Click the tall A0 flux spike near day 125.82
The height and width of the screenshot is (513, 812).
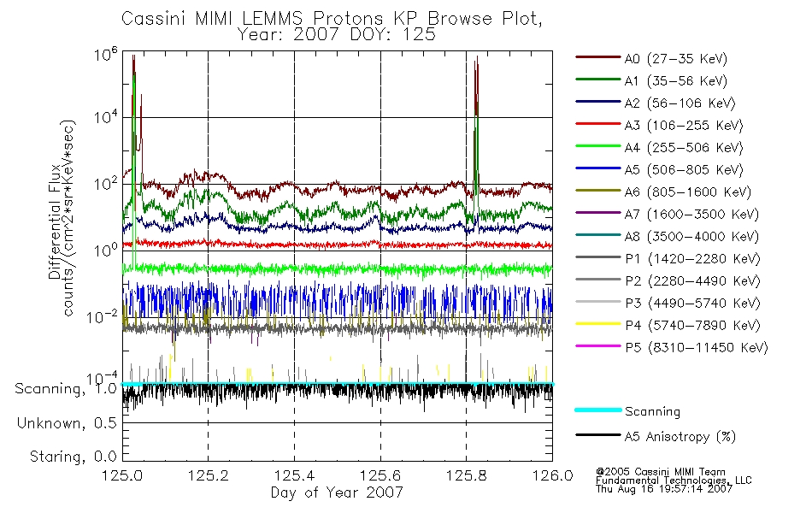(476, 119)
